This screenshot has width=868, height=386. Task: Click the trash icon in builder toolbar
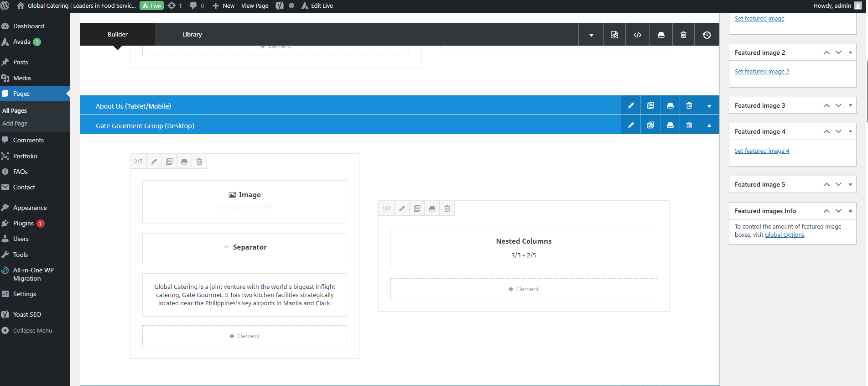[x=683, y=35]
